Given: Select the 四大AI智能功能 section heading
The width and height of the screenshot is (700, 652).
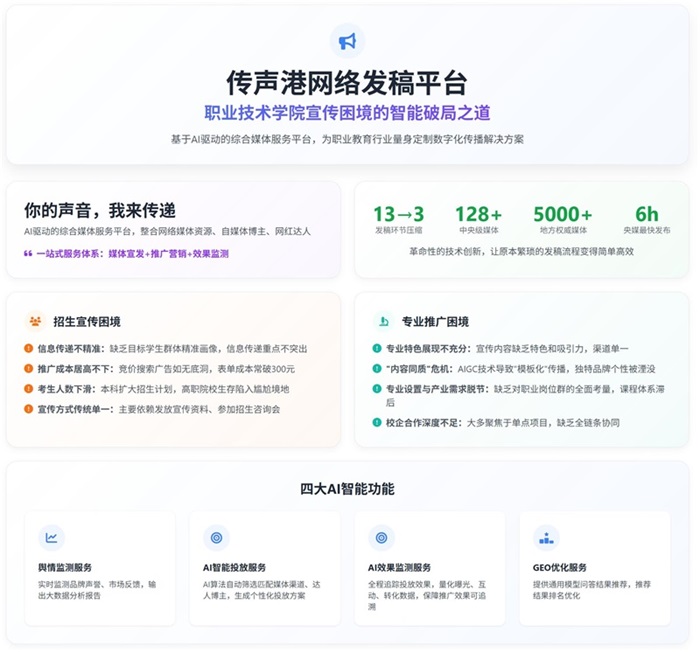Looking at the screenshot, I should tap(347, 489).
